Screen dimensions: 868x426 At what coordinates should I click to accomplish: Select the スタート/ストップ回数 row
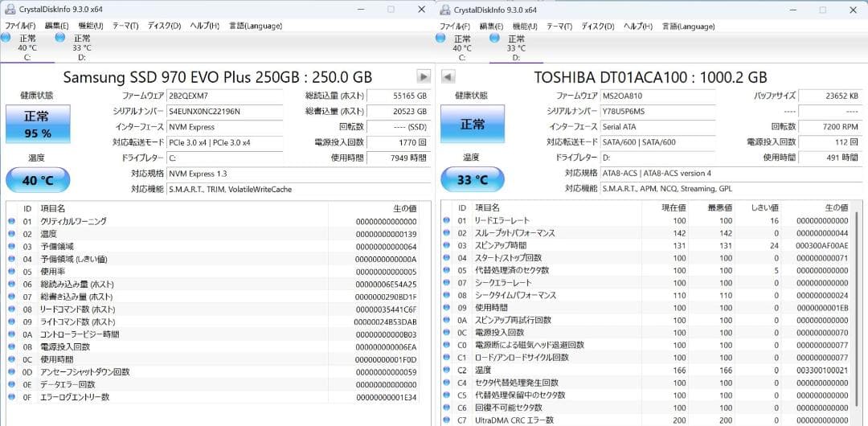[646, 257]
